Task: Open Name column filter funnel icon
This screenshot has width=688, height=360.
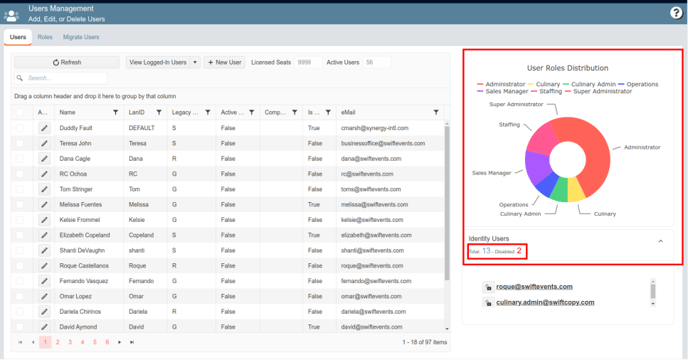Action: click(115, 112)
